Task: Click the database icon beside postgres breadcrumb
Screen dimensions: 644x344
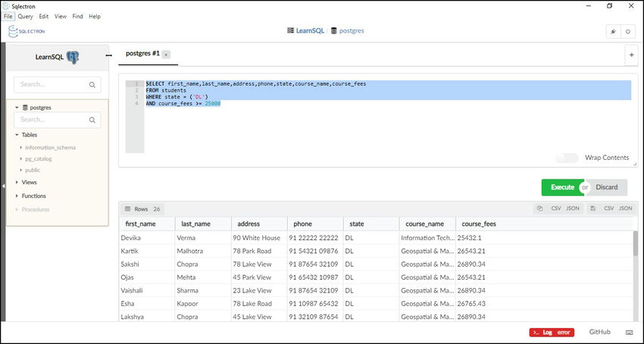Action: (333, 31)
